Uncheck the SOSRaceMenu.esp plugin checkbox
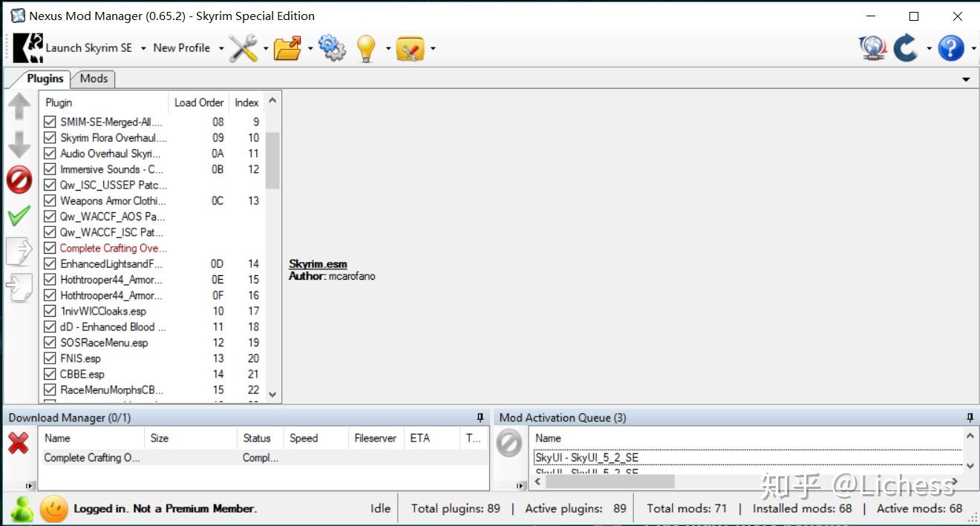 pyautogui.click(x=50, y=343)
